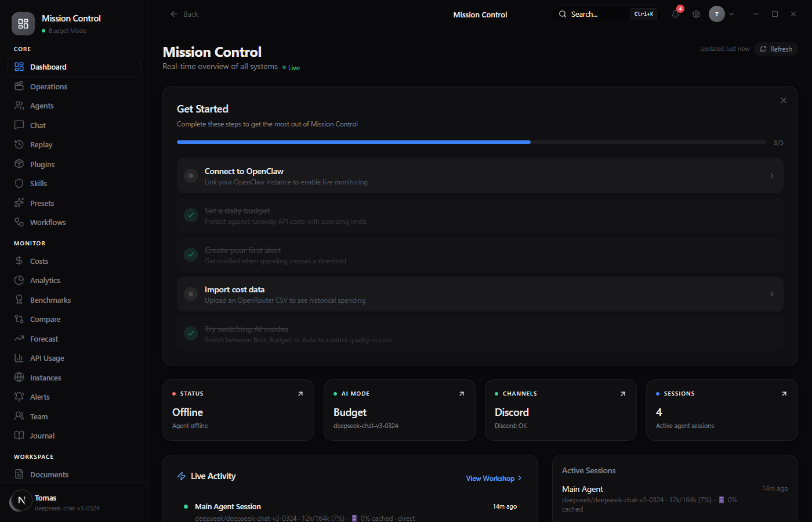Viewport: 812px width, 522px height.
Task: Open the Dashboard icon in sidebar
Action: tap(19, 67)
